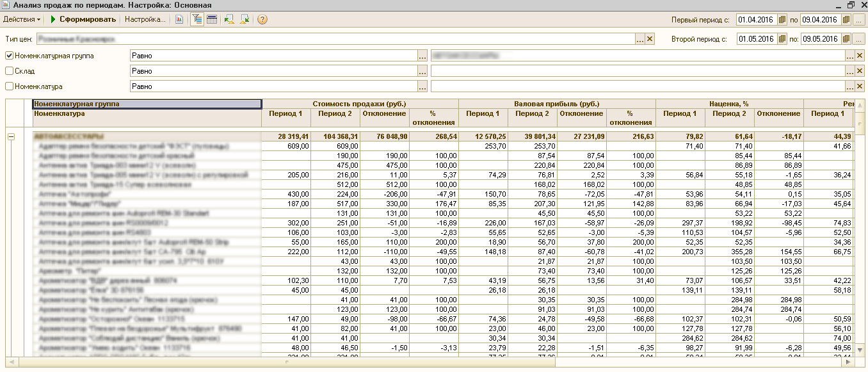Enable the Склад filter checkbox

9,71
